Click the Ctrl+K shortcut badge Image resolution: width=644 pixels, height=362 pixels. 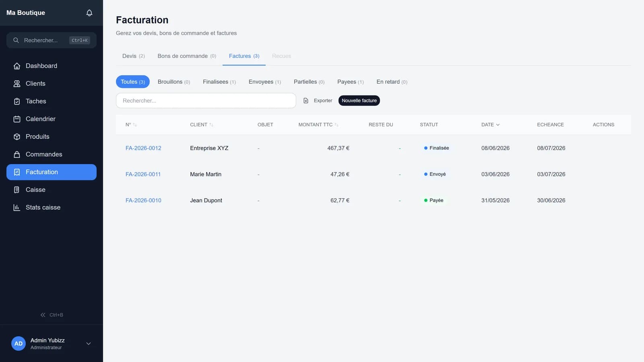tap(80, 40)
